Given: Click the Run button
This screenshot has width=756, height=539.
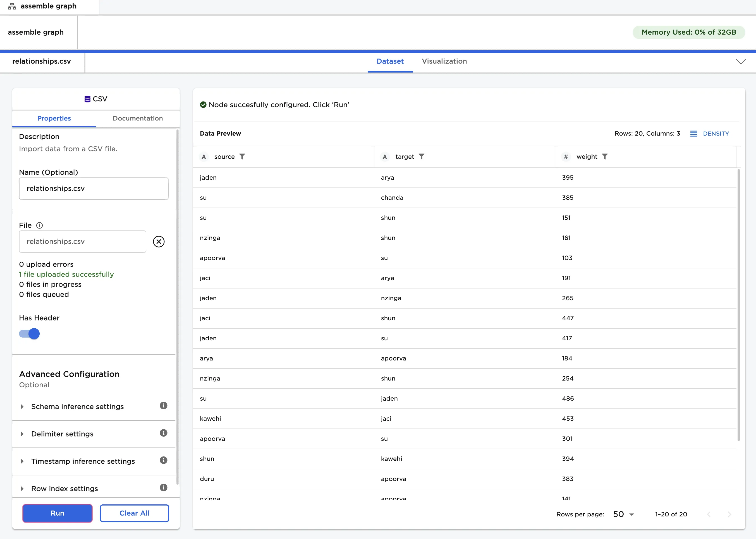Looking at the screenshot, I should tap(58, 513).
